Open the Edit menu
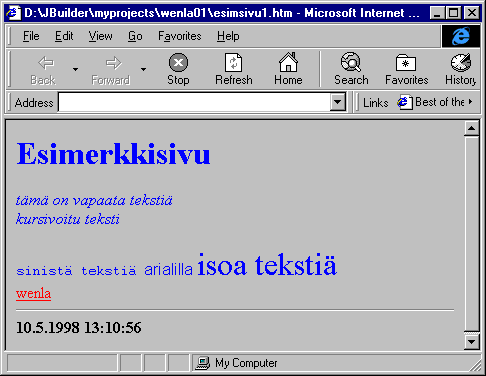 (x=64, y=36)
